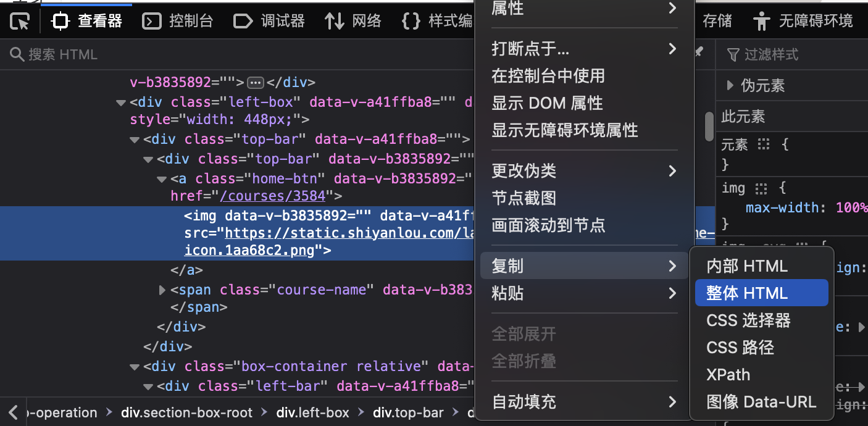Expand the span course-name node
The image size is (868, 426).
click(x=162, y=290)
